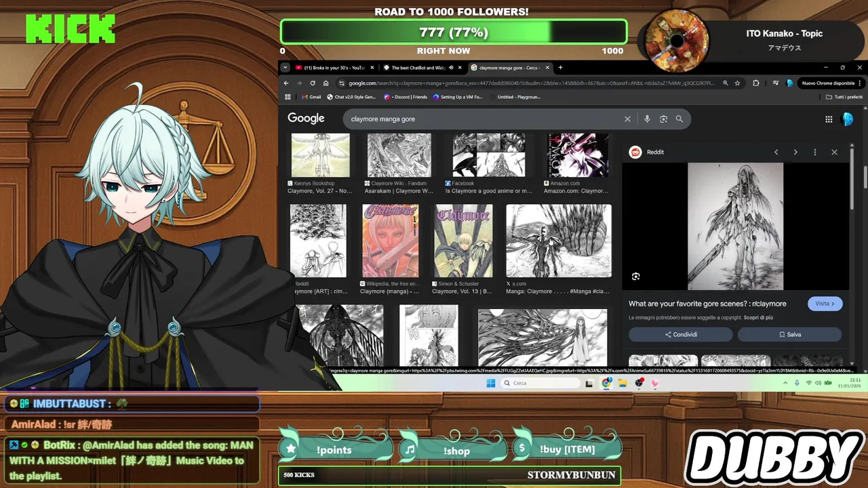Click the taskbar 'Cerca' search box
The height and width of the screenshot is (488, 868).
540,383
